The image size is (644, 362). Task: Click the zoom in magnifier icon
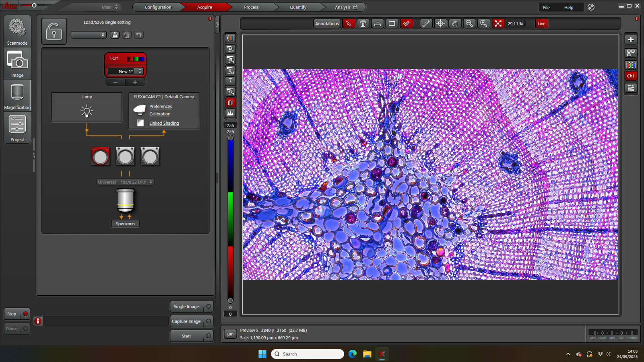click(483, 24)
